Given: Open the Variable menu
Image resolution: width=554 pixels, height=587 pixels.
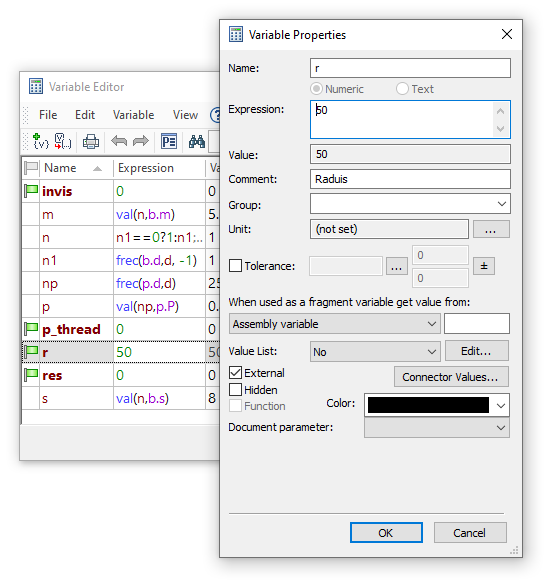Looking at the screenshot, I should click(x=134, y=115).
